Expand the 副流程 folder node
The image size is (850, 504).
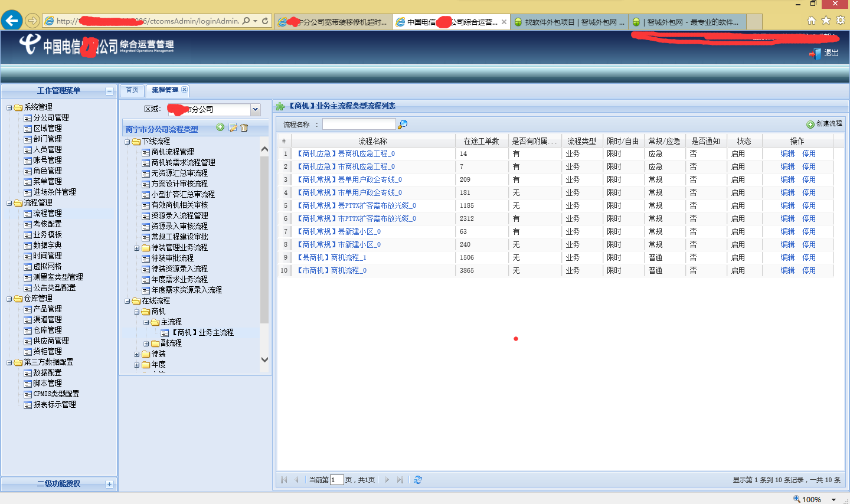coord(146,343)
